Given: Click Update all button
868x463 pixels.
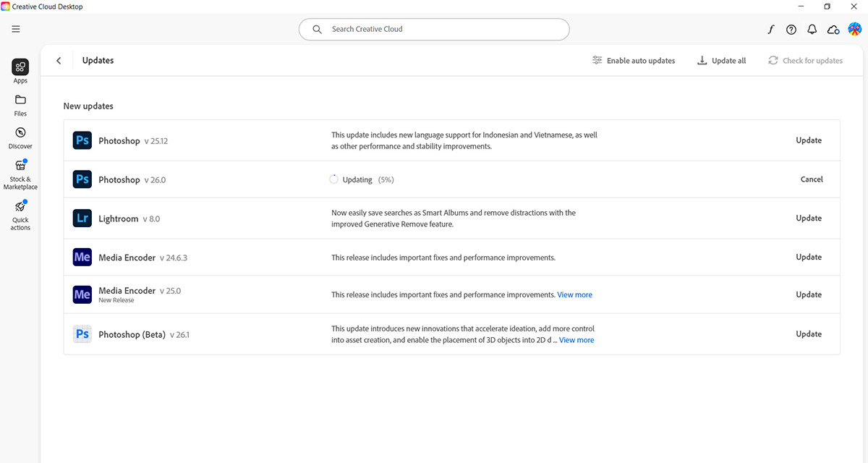Looking at the screenshot, I should coord(721,61).
